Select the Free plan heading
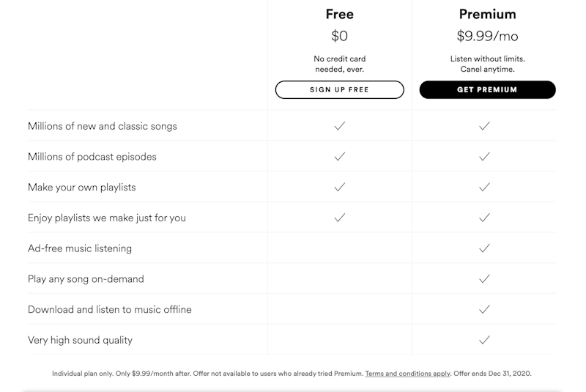 (339, 14)
